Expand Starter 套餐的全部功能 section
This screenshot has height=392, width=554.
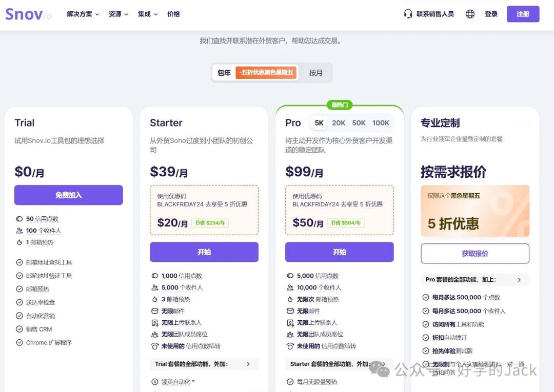(x=340, y=364)
